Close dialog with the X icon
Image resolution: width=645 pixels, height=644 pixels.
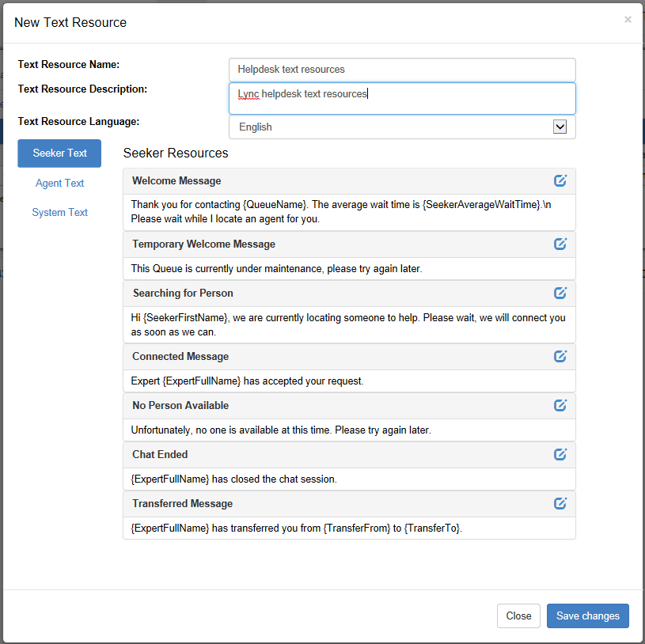coord(628,19)
